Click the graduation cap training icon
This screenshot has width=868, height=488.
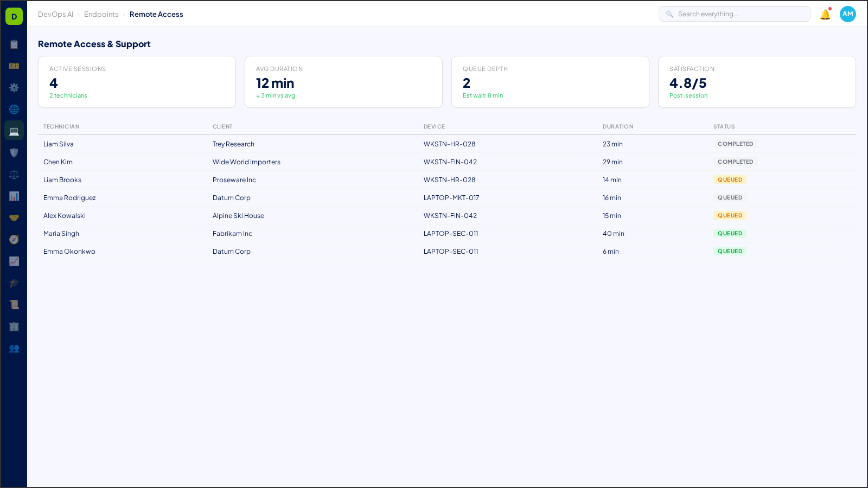click(14, 283)
